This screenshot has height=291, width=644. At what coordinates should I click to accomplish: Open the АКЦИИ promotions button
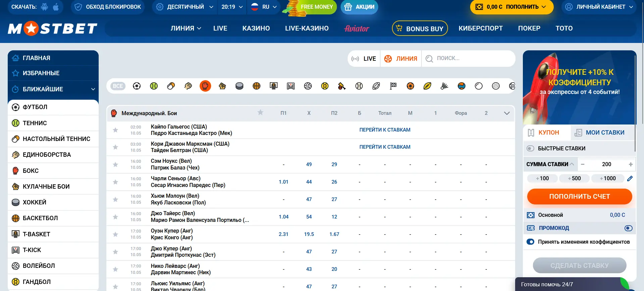point(359,7)
